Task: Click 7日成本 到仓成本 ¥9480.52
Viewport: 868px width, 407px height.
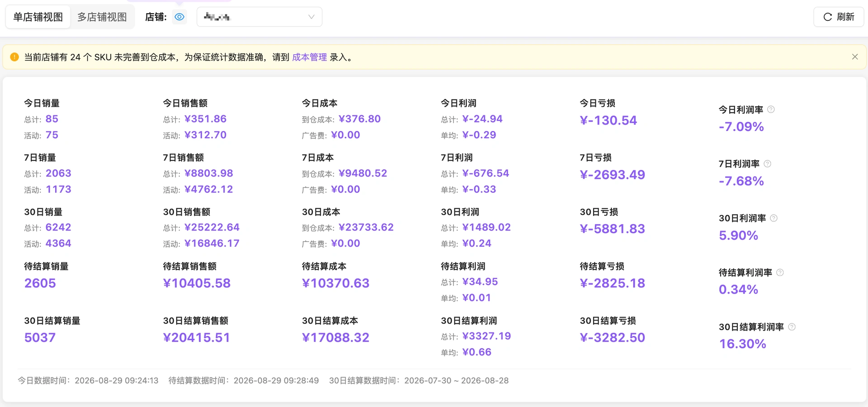Action: [x=363, y=173]
